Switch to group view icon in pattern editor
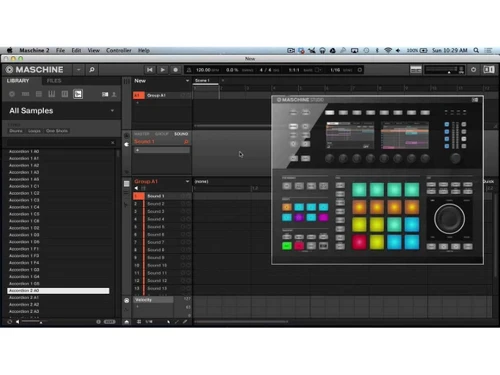Screen dimensions: 500x375 (x=127, y=184)
